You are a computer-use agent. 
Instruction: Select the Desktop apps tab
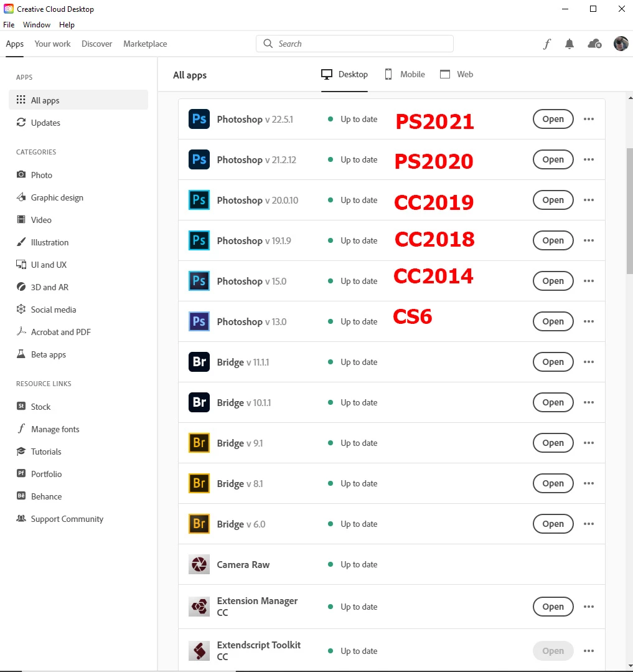coord(344,75)
